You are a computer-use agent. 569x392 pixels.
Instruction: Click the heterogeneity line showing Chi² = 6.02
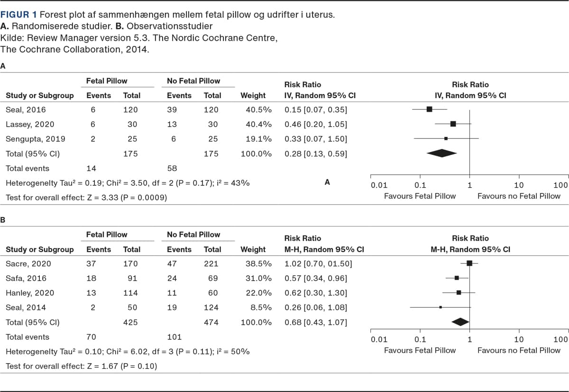pos(128,352)
